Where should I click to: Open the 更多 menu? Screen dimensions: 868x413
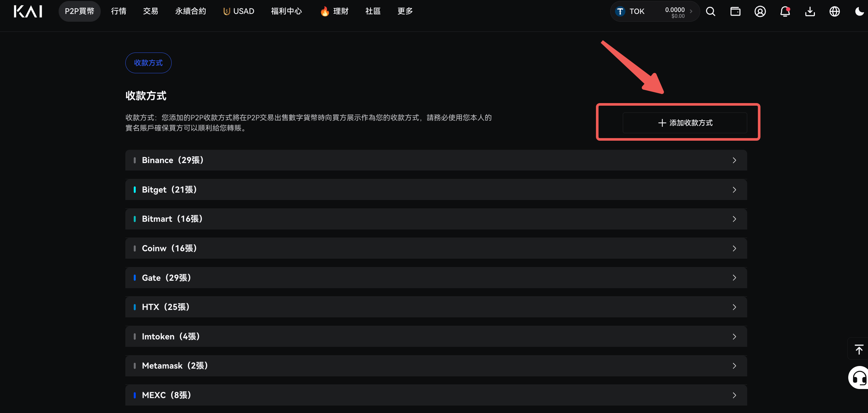click(x=405, y=11)
